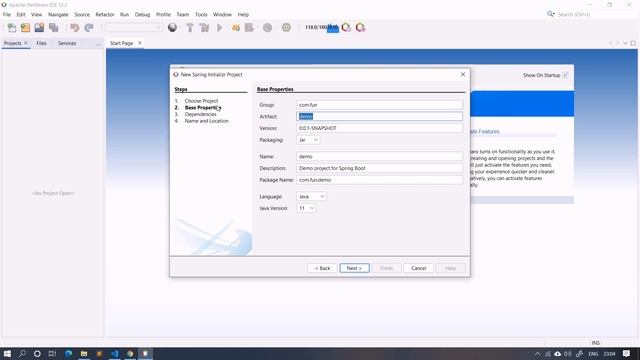The image size is (640, 360).
Task: Click the Build Project hammer icon
Action: coord(190,28)
